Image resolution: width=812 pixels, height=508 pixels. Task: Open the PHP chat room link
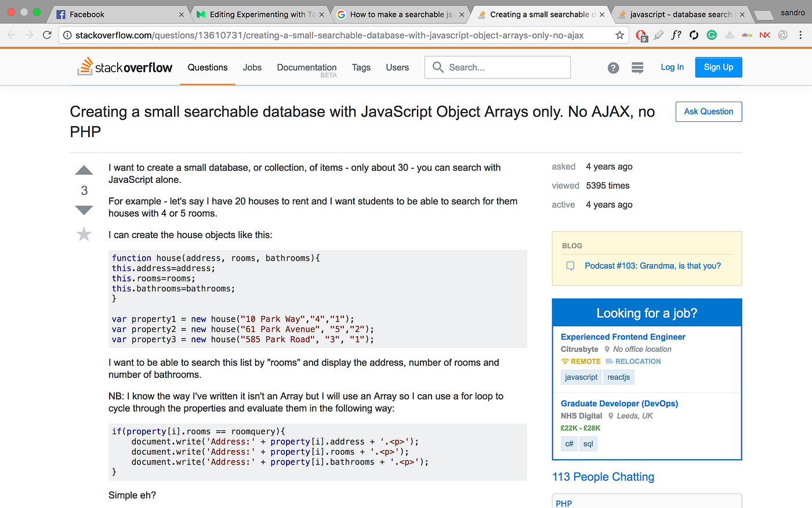[x=564, y=503]
